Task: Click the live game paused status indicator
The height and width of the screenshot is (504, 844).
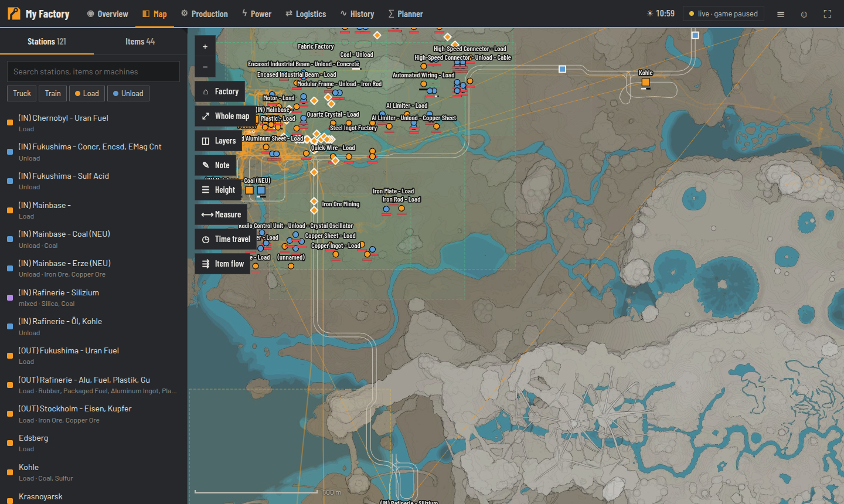Action: click(x=723, y=14)
